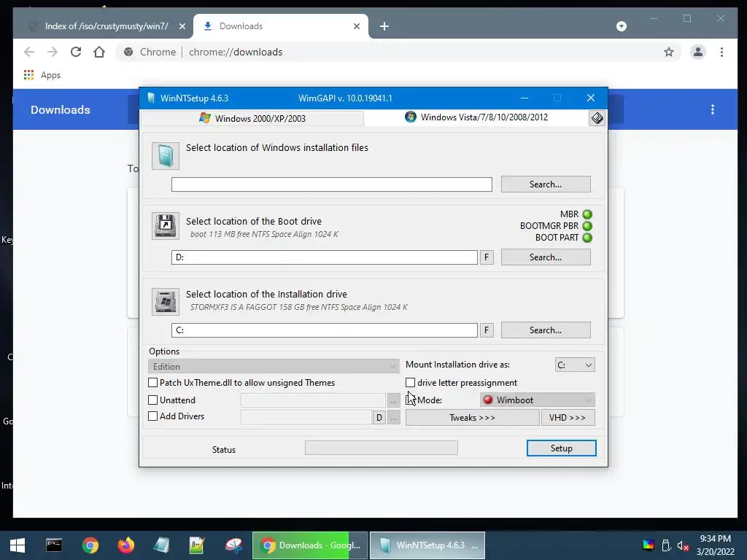
Task: Close the Index of /iso tab
Action: (x=182, y=26)
